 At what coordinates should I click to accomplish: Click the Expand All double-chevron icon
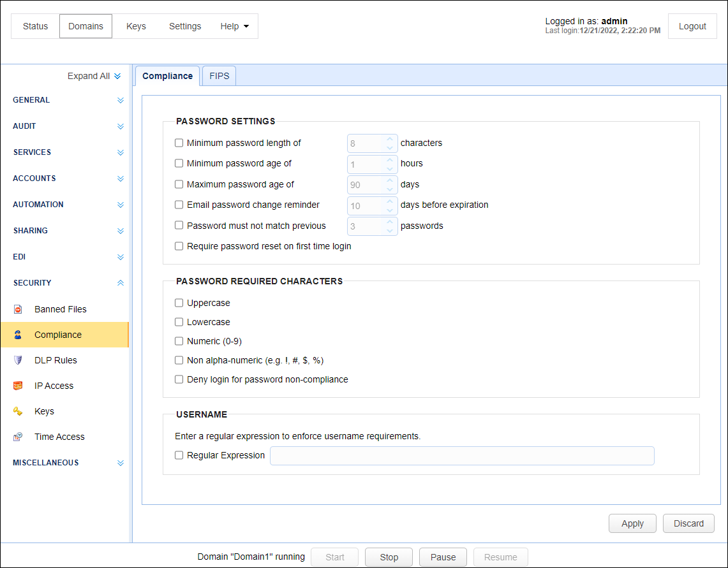click(x=117, y=76)
